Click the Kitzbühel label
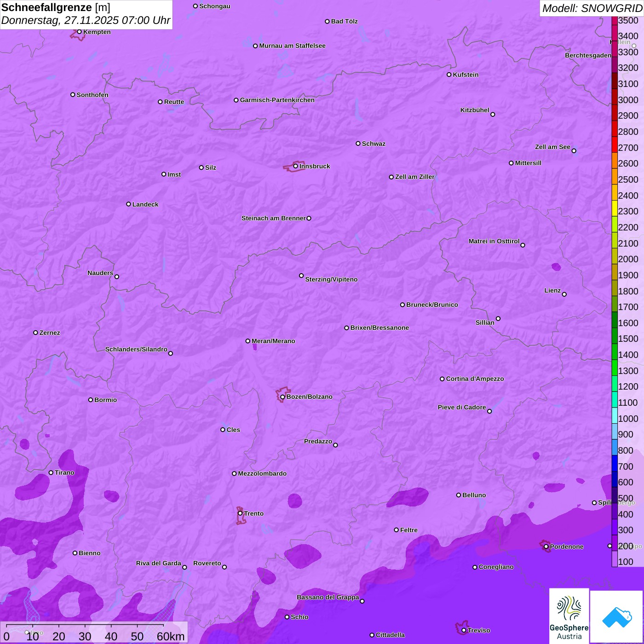The height and width of the screenshot is (644, 644). 475,110
